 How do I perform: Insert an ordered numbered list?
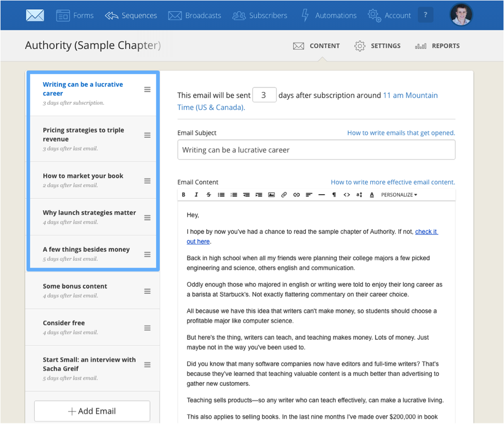234,195
